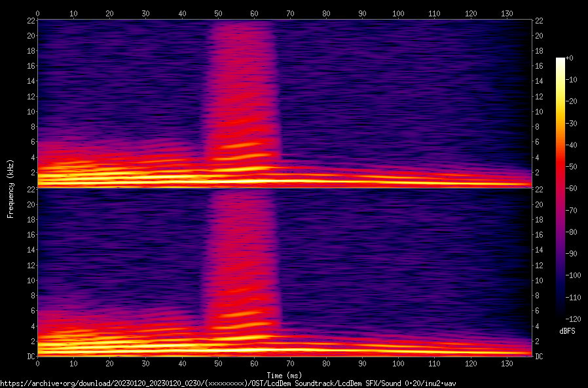Click the "Time (ms)" axis label
Screen dimensions: 588x388
(284, 376)
